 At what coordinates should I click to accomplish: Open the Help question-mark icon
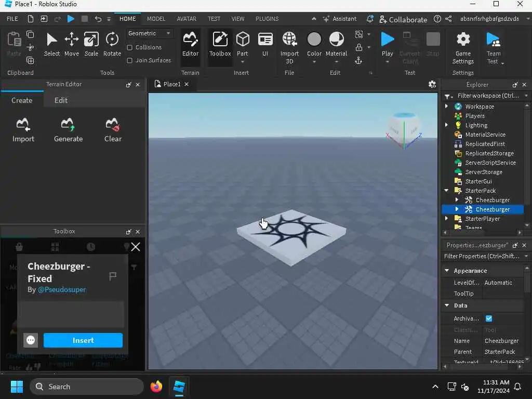pyautogui.click(x=437, y=19)
